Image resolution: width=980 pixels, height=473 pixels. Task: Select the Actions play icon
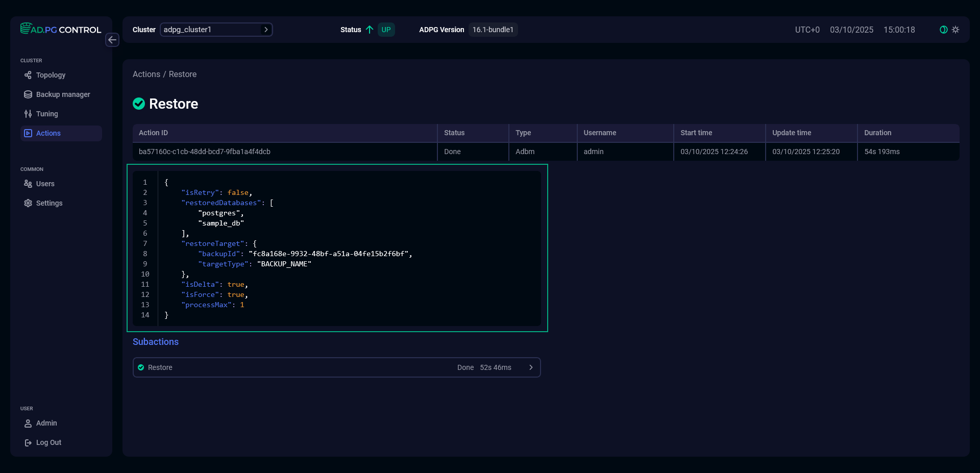tap(28, 133)
